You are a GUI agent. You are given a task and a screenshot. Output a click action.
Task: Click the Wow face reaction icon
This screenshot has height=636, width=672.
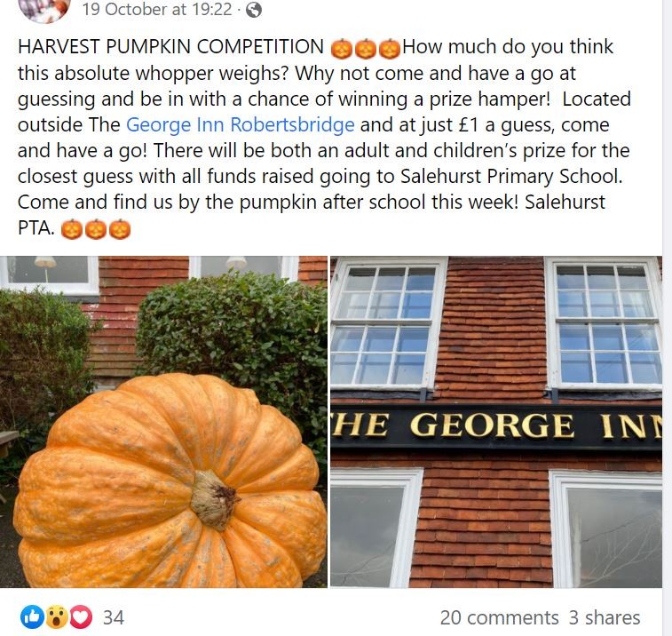57,617
